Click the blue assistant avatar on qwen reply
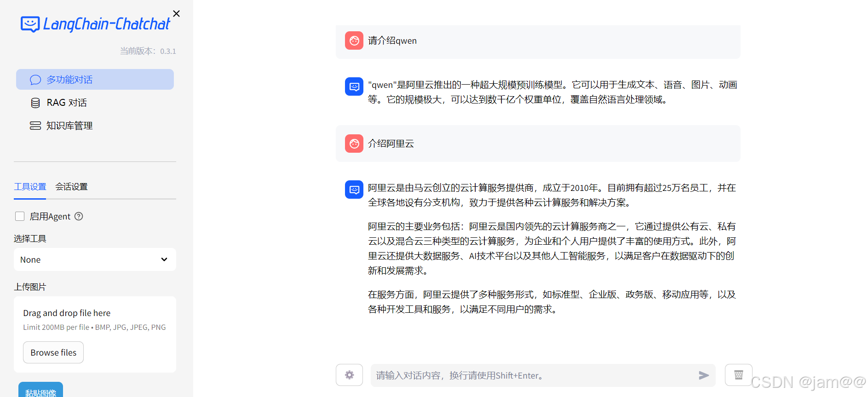This screenshot has width=868, height=397. pos(354,86)
